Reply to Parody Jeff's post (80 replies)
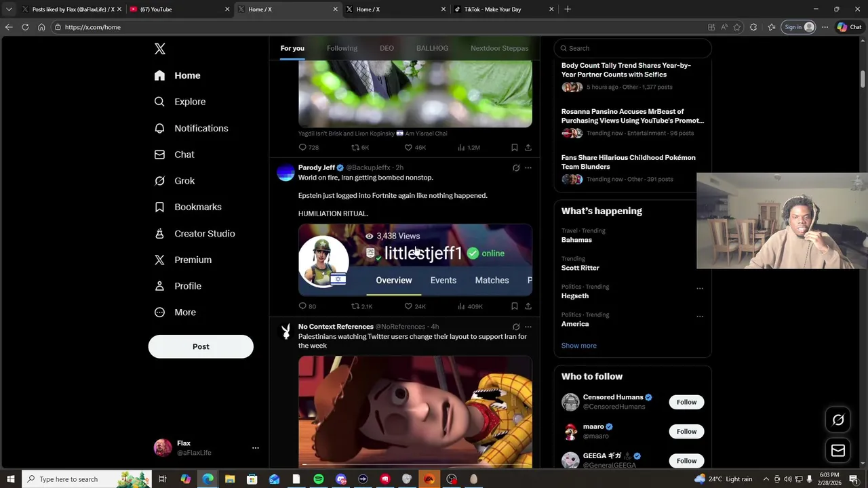 pos(307,306)
